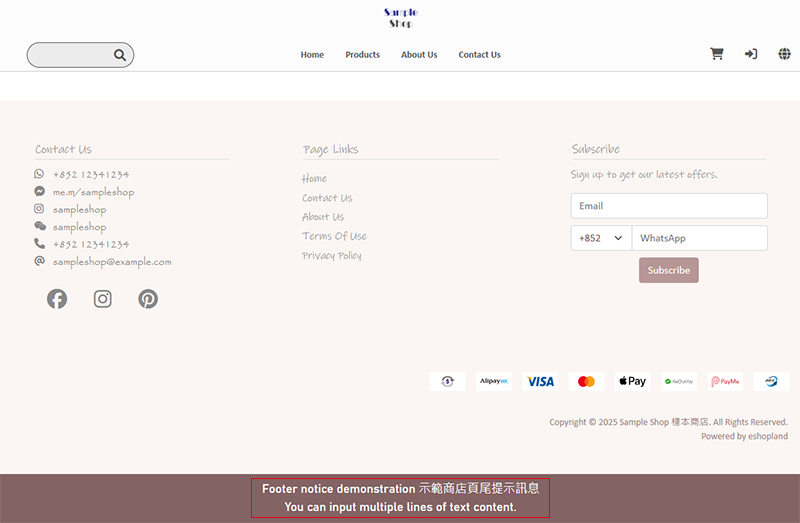Go to About Us in navigation bar
The width and height of the screenshot is (800, 523).
coord(419,55)
